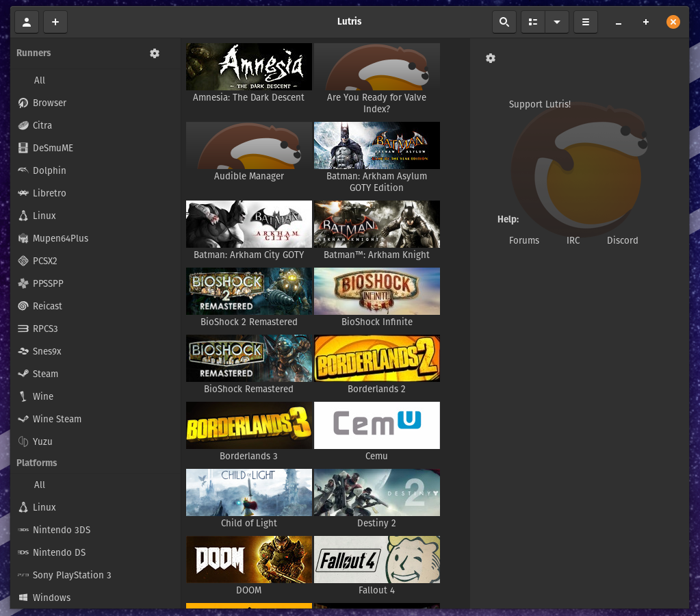This screenshot has height=616, width=700.
Task: Select the Cemu game thumbnail
Action: point(377,425)
